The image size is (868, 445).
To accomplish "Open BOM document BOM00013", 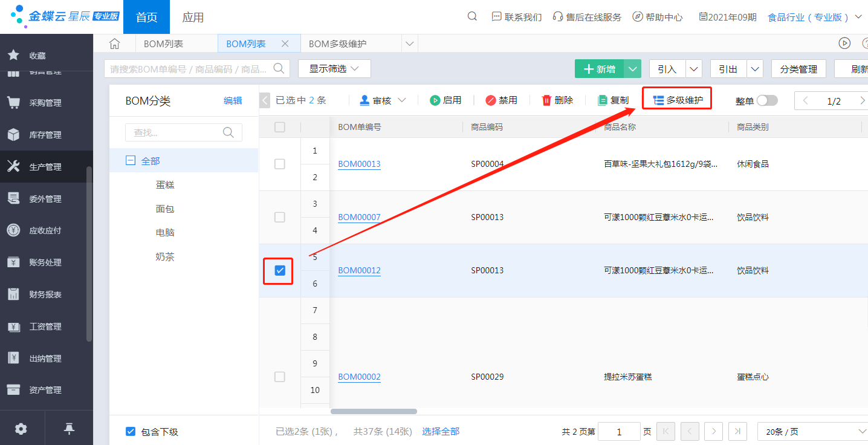I will click(359, 164).
